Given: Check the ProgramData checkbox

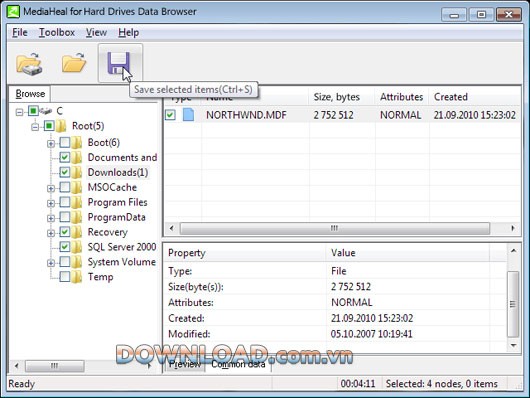Looking at the screenshot, I should pyautogui.click(x=65, y=217).
